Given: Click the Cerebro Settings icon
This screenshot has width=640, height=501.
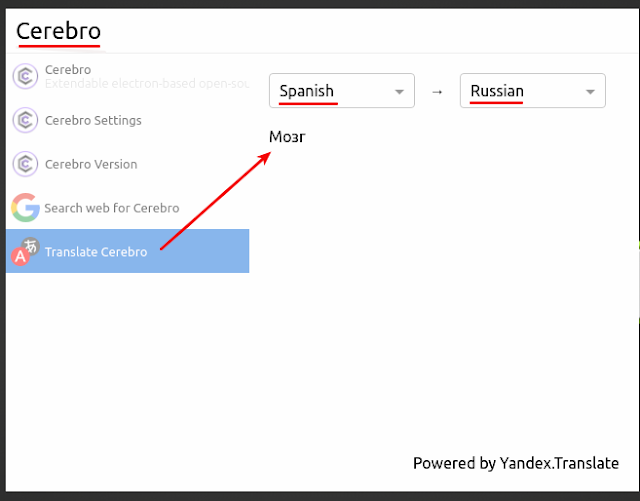Looking at the screenshot, I should (x=25, y=120).
